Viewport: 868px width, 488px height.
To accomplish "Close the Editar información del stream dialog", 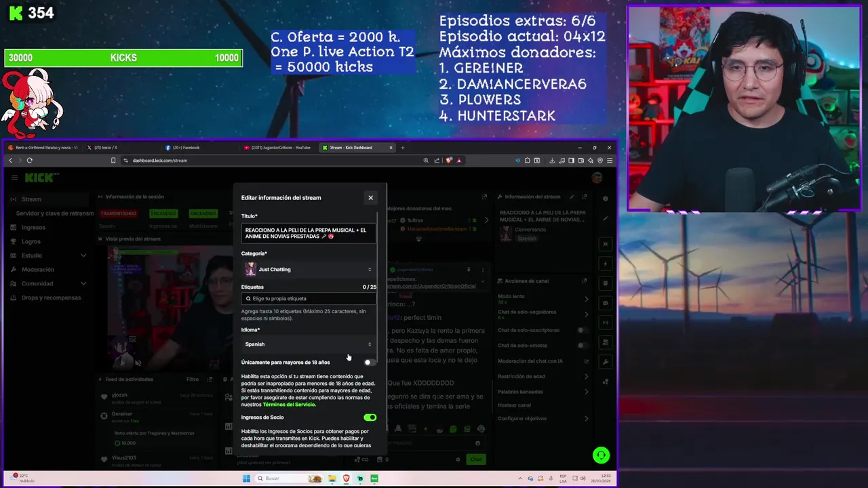I will [x=370, y=198].
